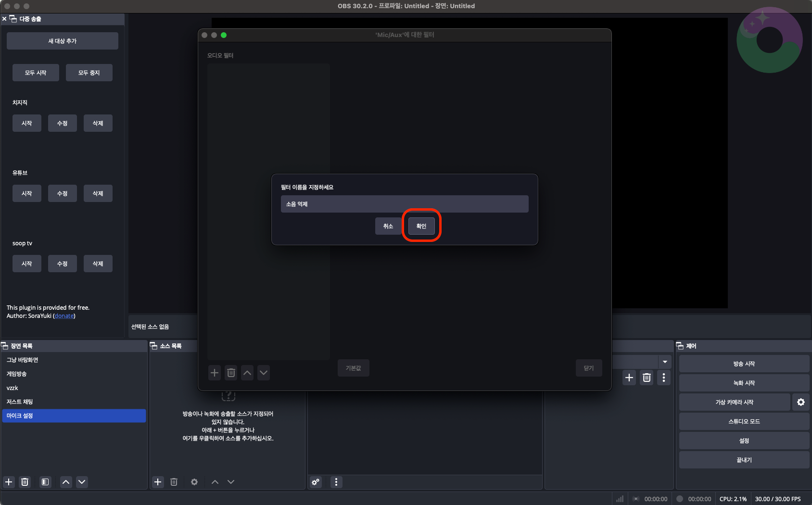This screenshot has height=505, width=812.
Task: Start the soop tv stream target
Action: tap(27, 264)
